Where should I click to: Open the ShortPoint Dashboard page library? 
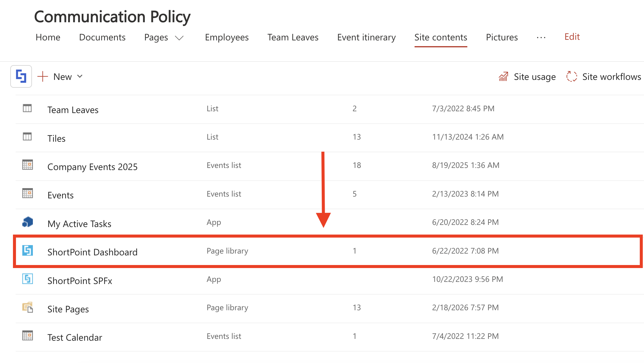click(x=92, y=252)
